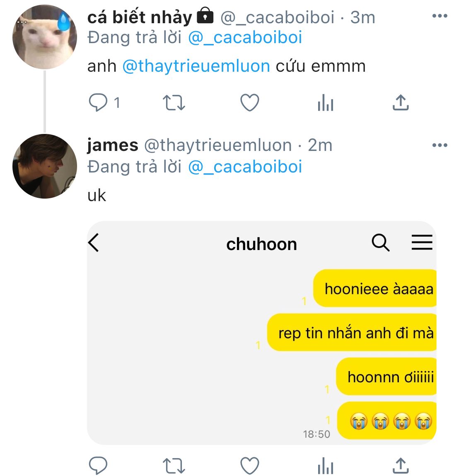Share cá biết nhảy's tweet

click(x=401, y=102)
